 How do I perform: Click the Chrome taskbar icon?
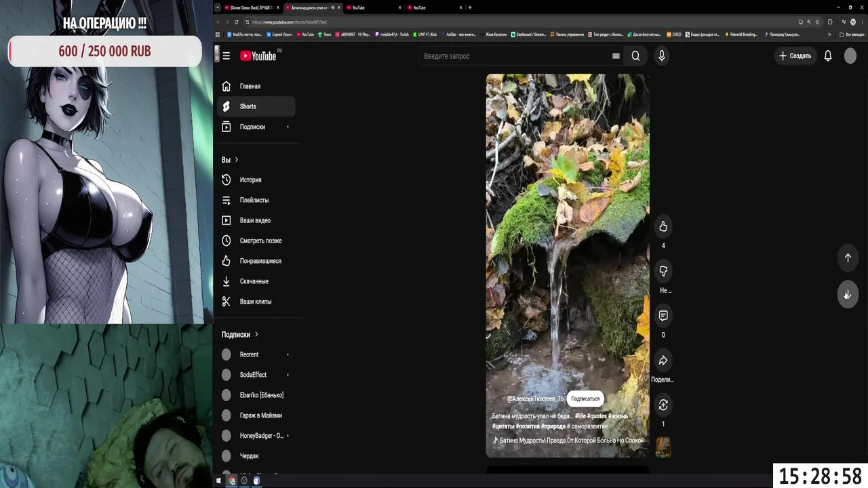(231, 481)
